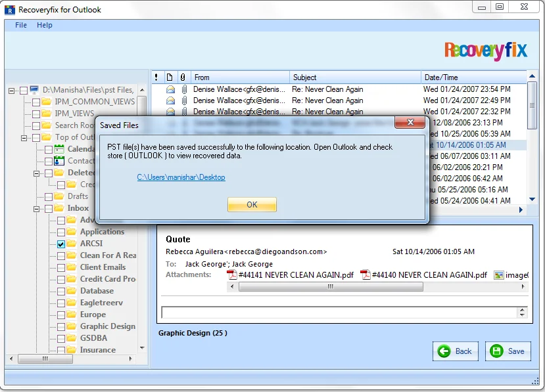Click the Database folder icon
This screenshot has height=392, width=545.
tap(72, 291)
